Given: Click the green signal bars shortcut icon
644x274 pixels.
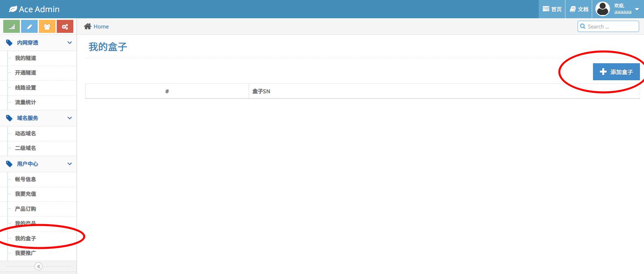Looking at the screenshot, I should tap(12, 27).
